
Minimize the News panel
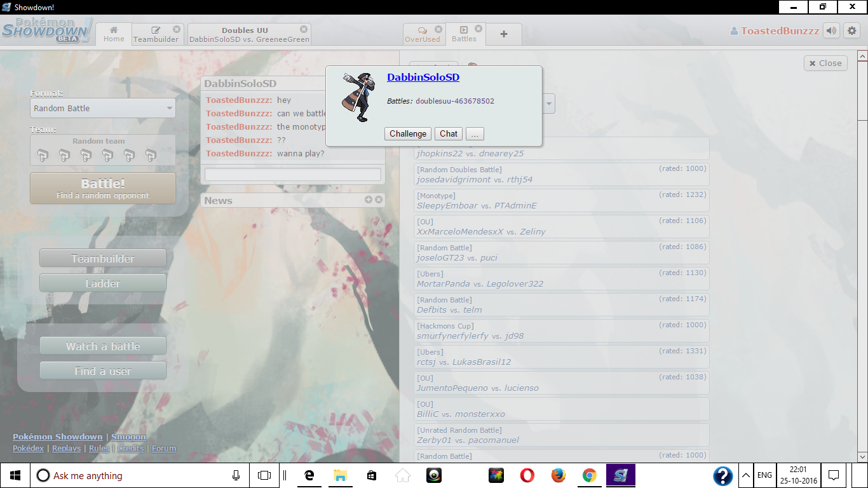point(369,200)
